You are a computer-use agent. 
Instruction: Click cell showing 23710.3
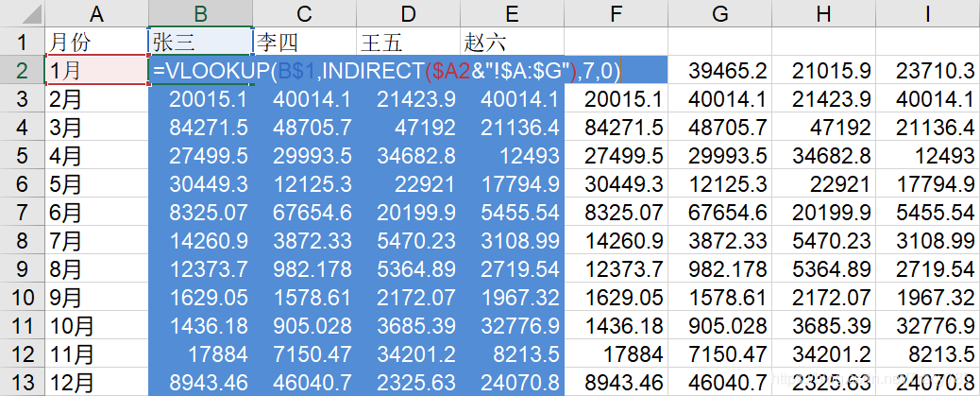(x=927, y=71)
